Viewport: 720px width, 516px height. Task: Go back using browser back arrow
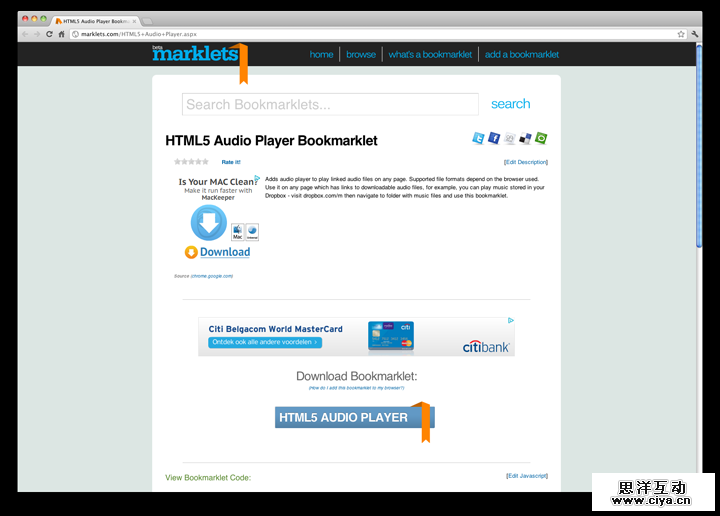click(x=25, y=34)
